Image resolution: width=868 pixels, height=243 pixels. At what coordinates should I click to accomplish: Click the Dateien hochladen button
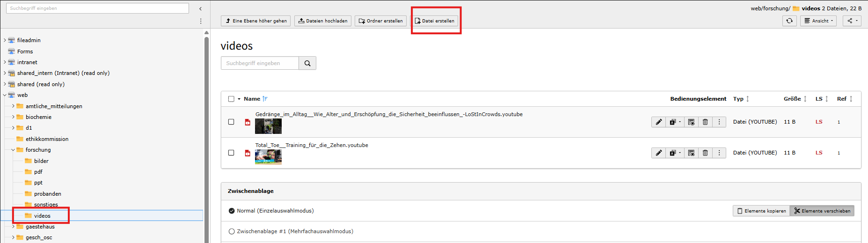point(322,21)
